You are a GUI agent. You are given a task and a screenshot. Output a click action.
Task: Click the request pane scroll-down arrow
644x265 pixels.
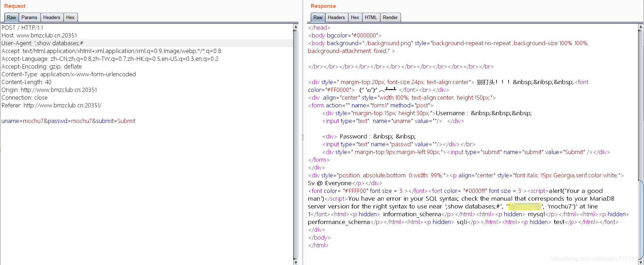tap(296, 262)
